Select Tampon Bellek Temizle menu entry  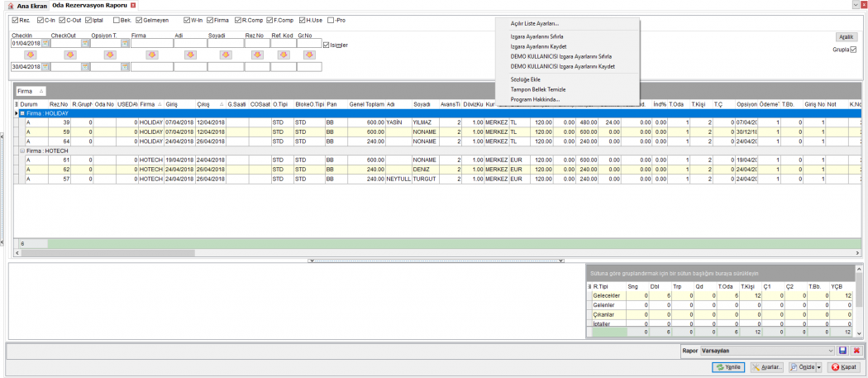pos(538,89)
